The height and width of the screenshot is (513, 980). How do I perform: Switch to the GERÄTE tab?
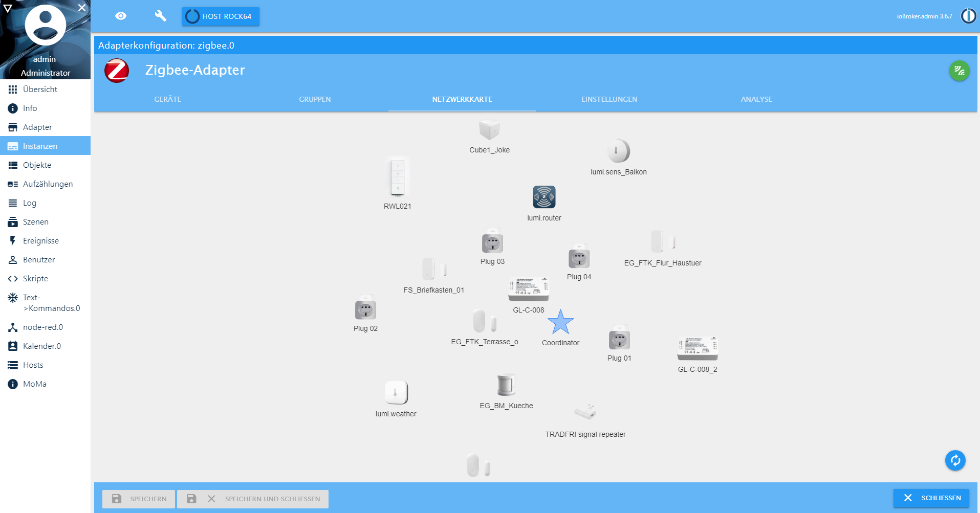(x=168, y=99)
